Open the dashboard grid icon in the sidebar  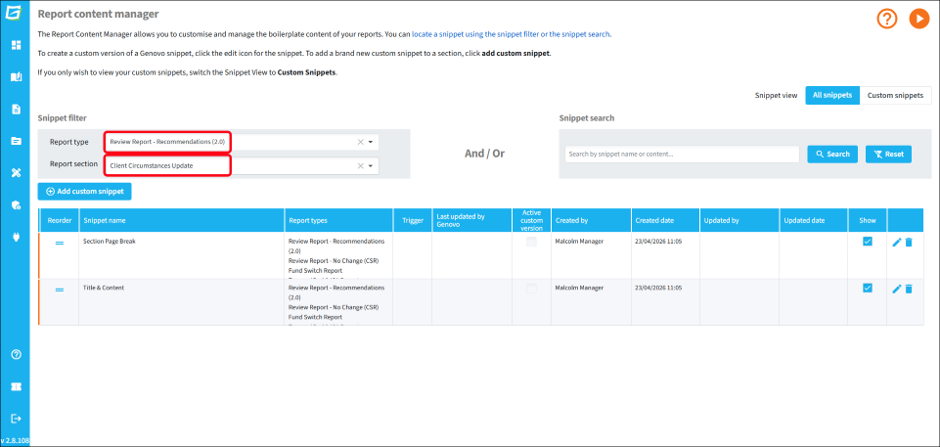point(16,45)
